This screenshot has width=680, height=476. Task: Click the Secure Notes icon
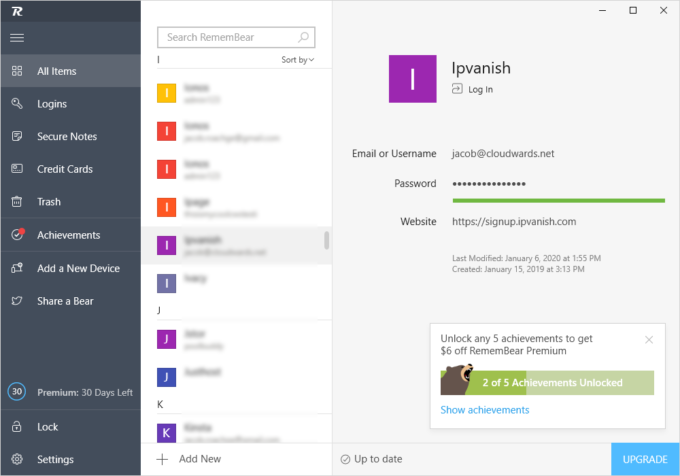[17, 136]
